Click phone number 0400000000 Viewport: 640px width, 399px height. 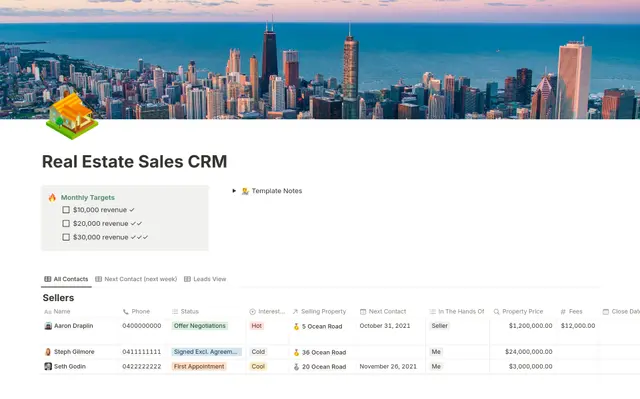[x=142, y=326]
